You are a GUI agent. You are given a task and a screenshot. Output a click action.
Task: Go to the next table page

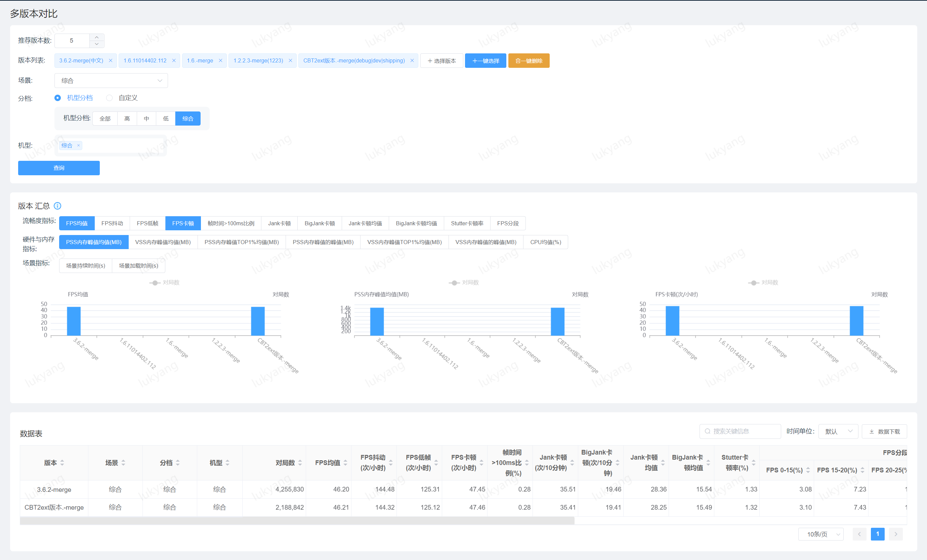pyautogui.click(x=896, y=534)
